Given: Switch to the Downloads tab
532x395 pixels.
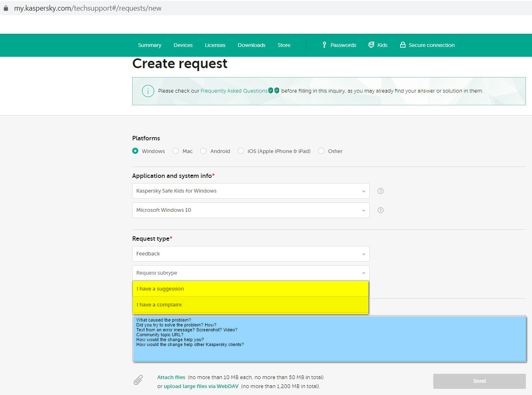Looking at the screenshot, I should coord(252,45).
